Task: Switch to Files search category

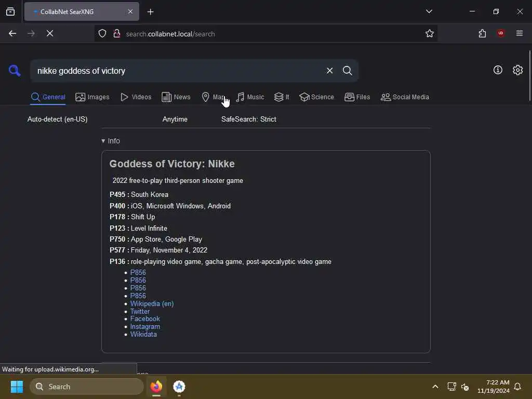Action: 357,97
